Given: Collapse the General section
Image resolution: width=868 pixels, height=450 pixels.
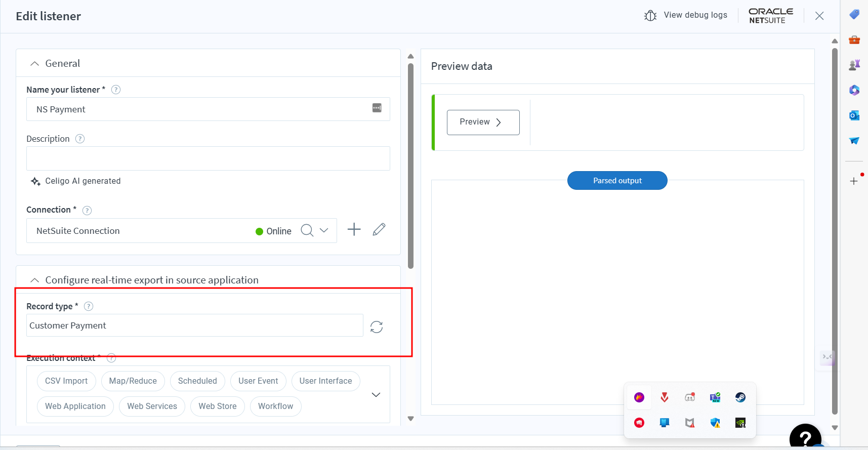Looking at the screenshot, I should coord(34,64).
